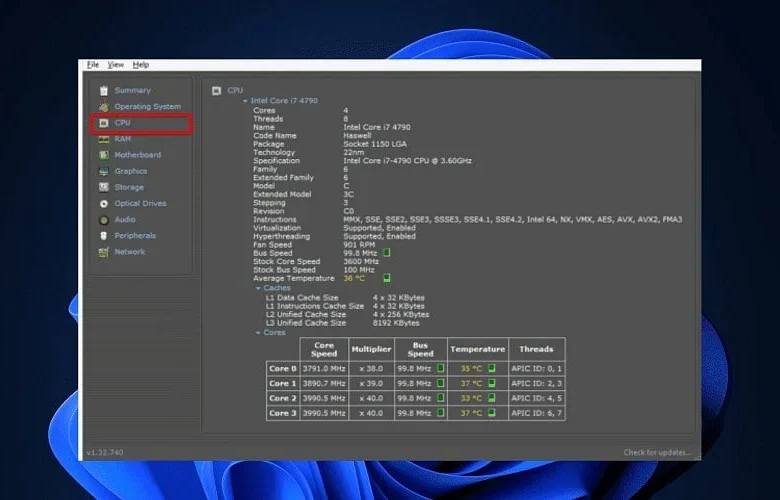Click Core 3 bus speed green indicator
Image resolution: width=780 pixels, height=500 pixels.
pos(440,412)
